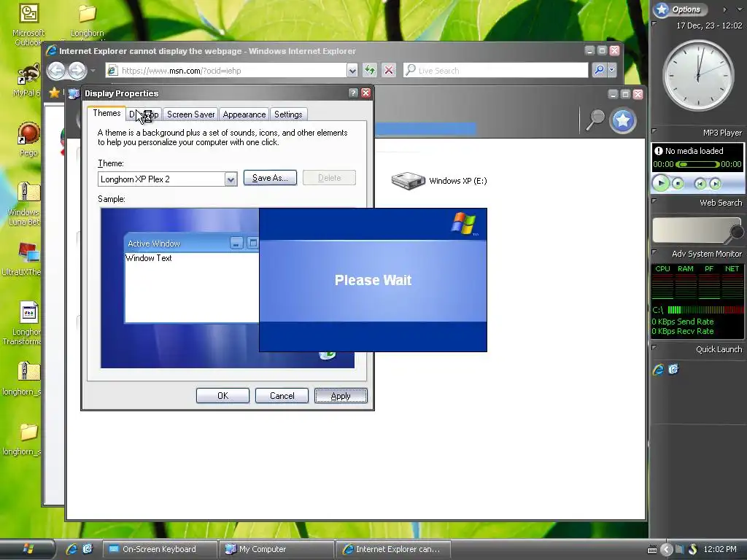Screen dimensions: 747x560
Task: Play media in the MP3 Player
Action: click(x=661, y=183)
